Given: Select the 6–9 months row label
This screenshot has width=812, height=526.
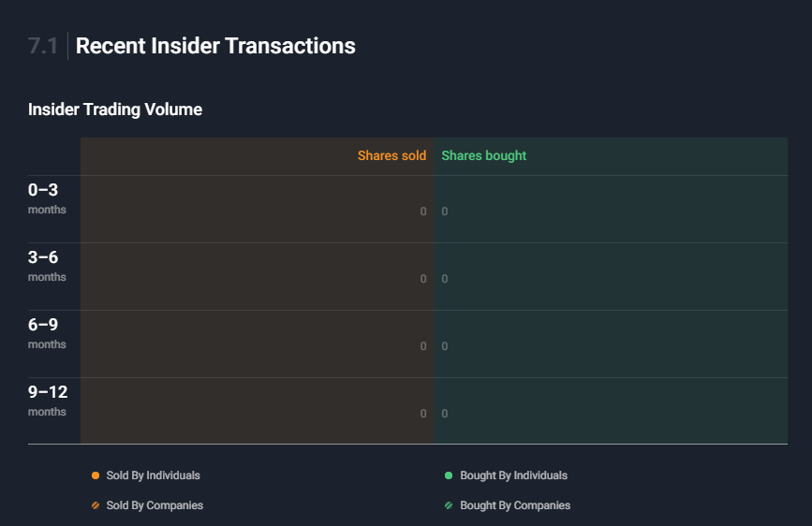Looking at the screenshot, I should tap(47, 333).
